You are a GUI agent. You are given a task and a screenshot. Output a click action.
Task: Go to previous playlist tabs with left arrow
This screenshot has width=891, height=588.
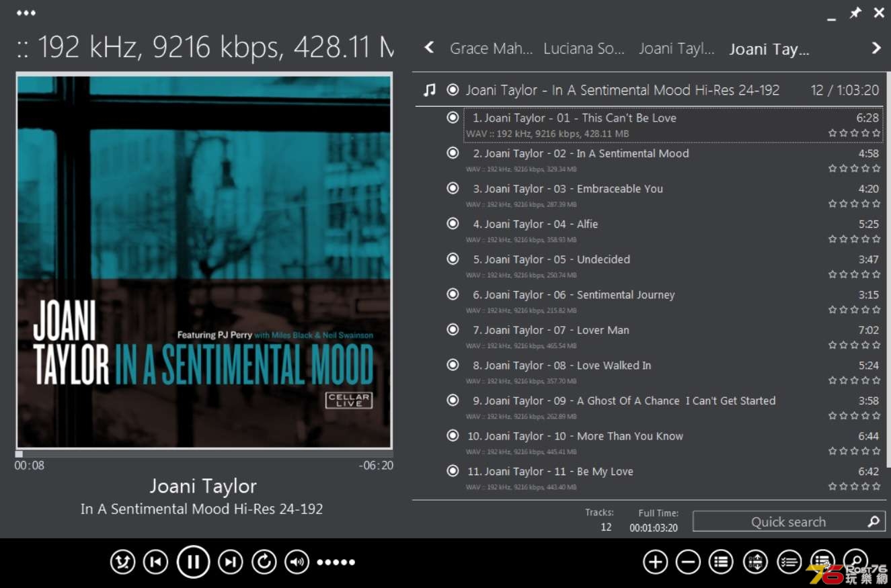429,48
